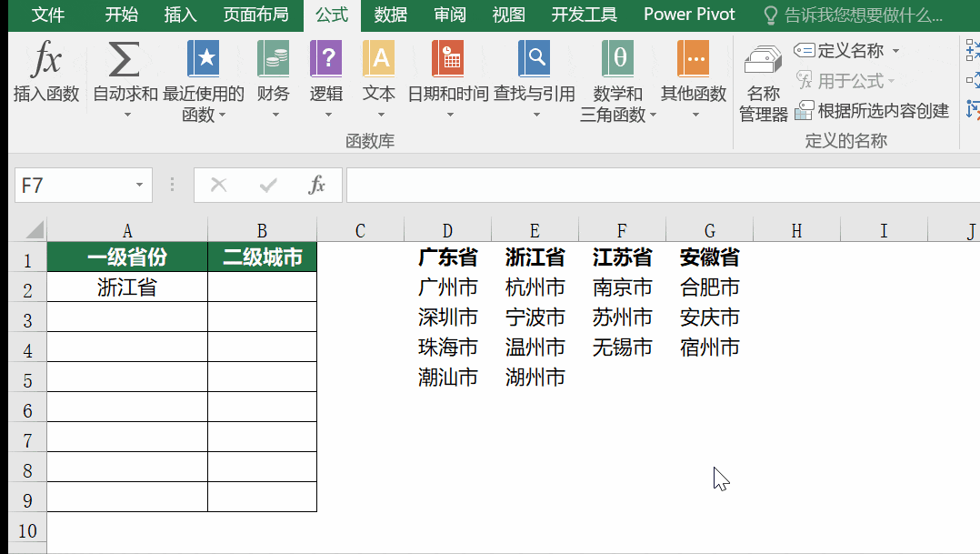980x554 pixels.
Task: Click the Tell Me search box (告诉我您想要做什么)
Action: pos(863,15)
